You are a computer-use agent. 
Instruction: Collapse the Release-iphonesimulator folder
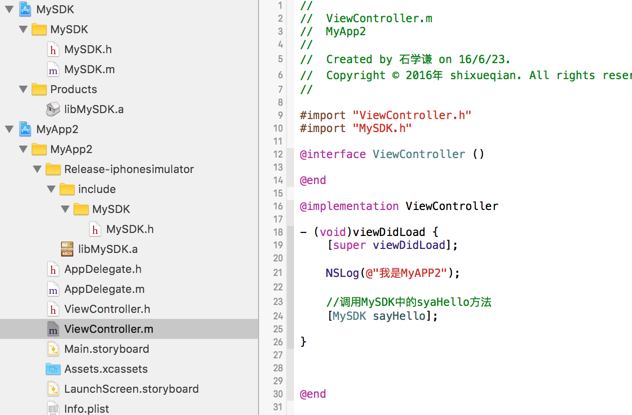pos(37,169)
